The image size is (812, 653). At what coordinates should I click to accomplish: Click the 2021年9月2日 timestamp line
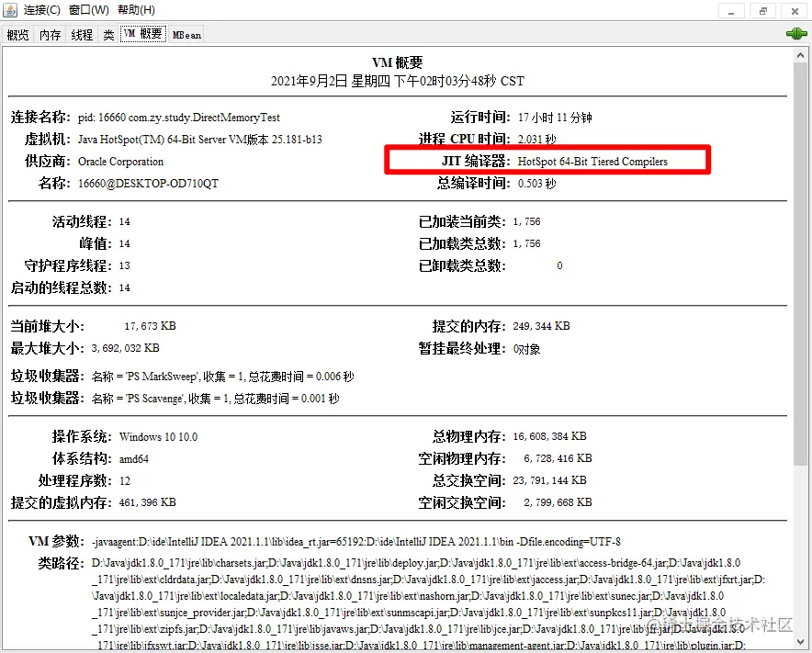click(x=397, y=82)
